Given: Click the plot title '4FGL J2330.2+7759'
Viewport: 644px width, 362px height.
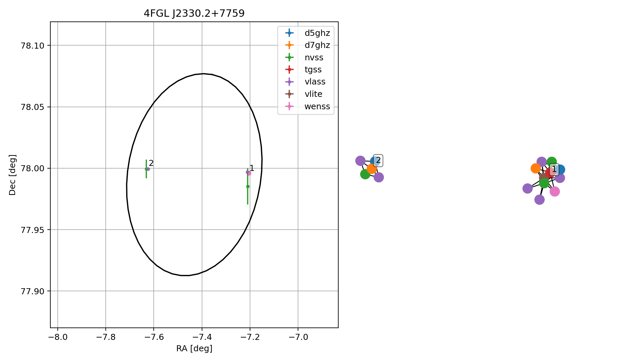Looking at the screenshot, I should point(194,13).
